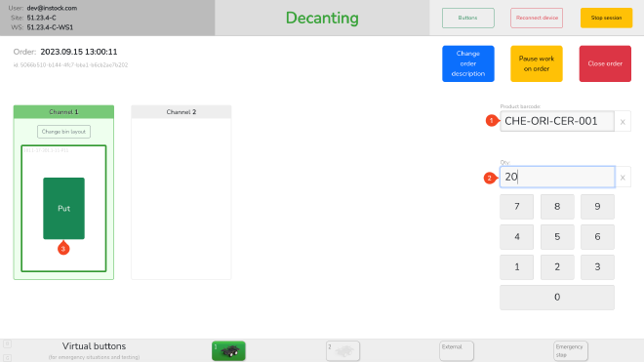644x362 pixels.
Task: Stop the session
Action: point(606,18)
